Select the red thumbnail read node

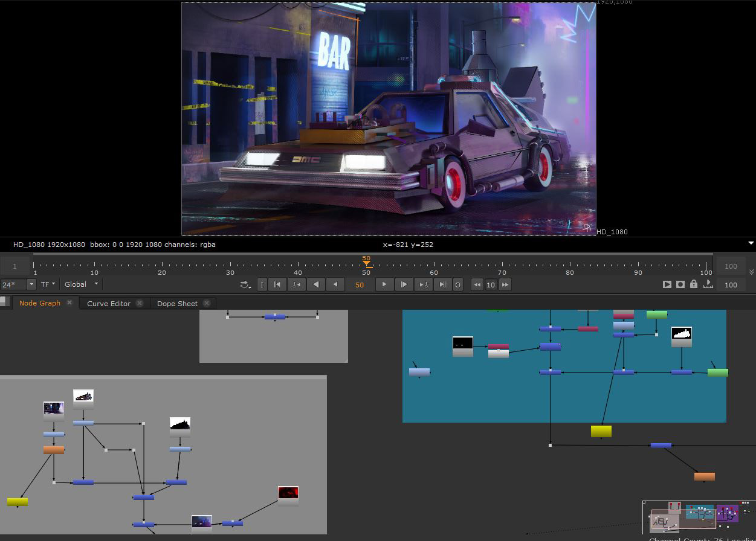pos(288,496)
